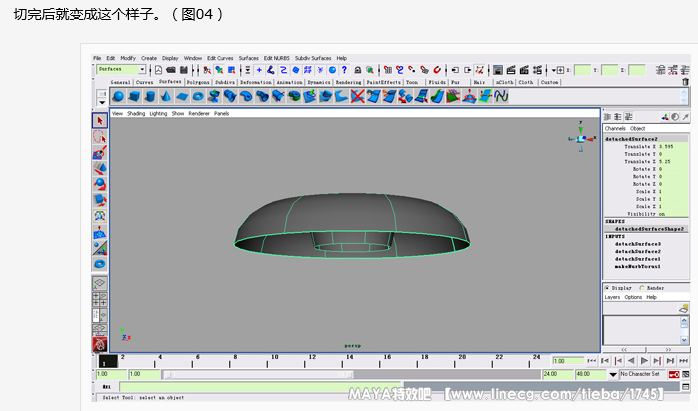The image size is (698, 411).
Task: Open the viewport Shading menu
Action: [x=136, y=114]
